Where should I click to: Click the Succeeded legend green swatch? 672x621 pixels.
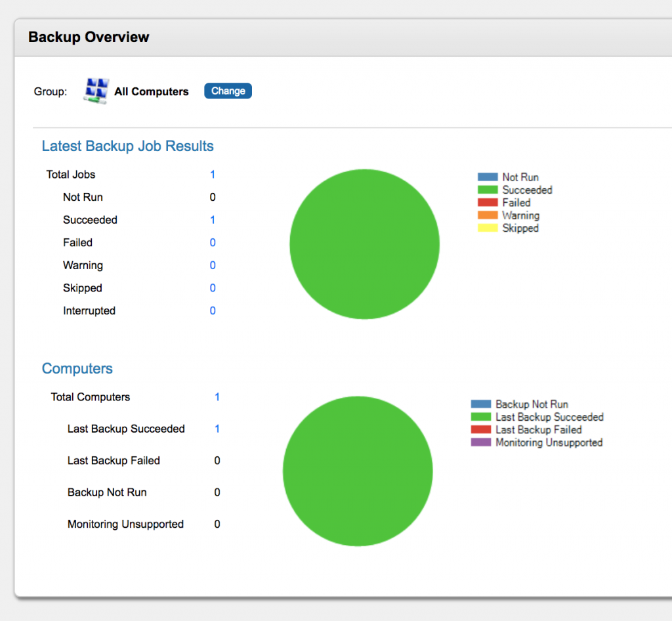pyautogui.click(x=488, y=190)
